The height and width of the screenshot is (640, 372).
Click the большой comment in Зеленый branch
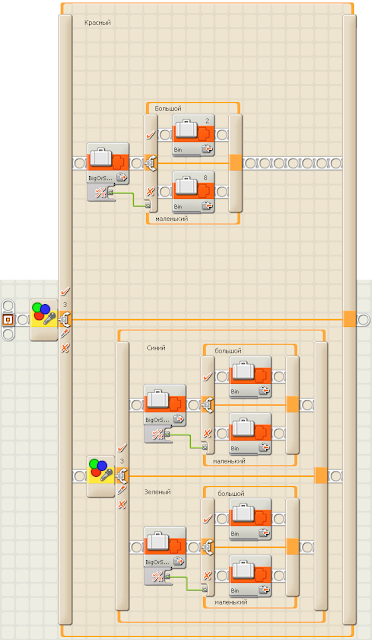coord(231,493)
